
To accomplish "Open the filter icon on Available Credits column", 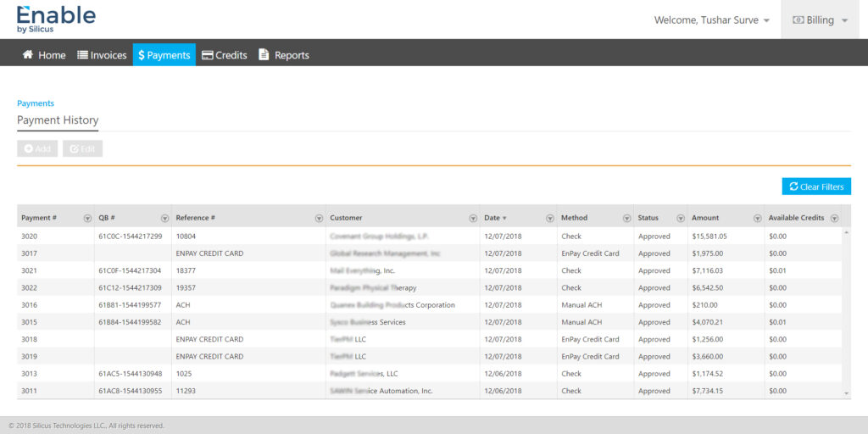I will pos(834,219).
